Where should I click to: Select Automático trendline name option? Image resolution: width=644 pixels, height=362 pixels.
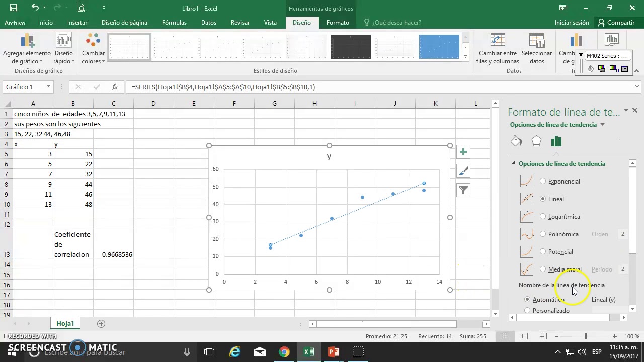pyautogui.click(x=527, y=299)
